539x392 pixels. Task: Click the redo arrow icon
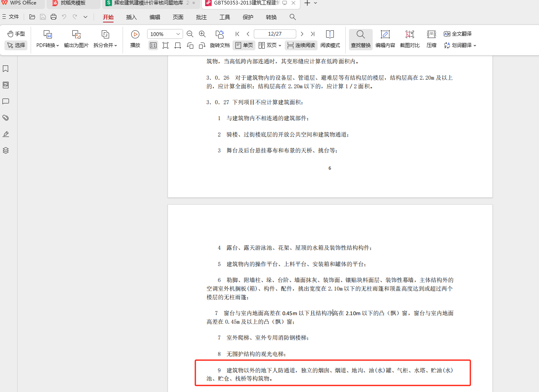pos(75,17)
